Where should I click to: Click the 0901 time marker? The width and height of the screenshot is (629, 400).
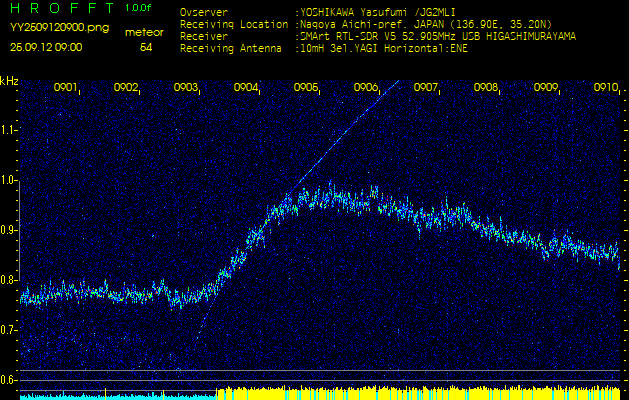click(66, 88)
